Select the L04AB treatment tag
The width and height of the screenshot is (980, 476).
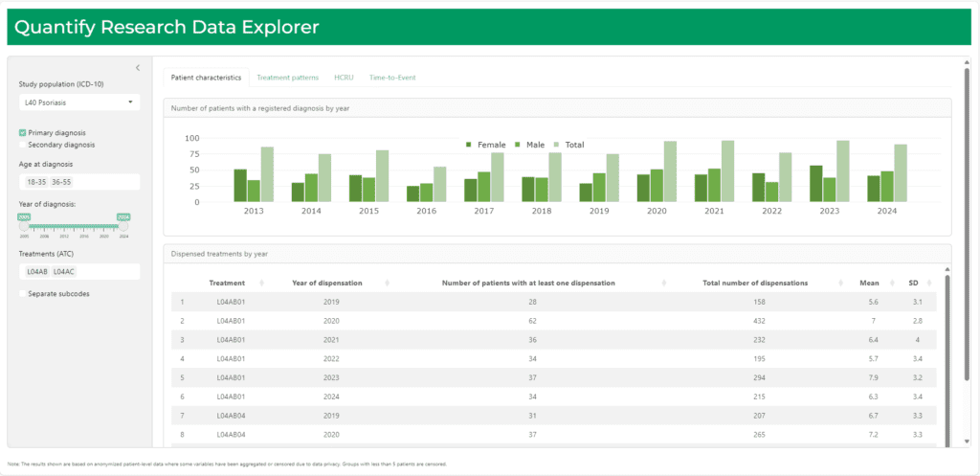[x=37, y=271]
